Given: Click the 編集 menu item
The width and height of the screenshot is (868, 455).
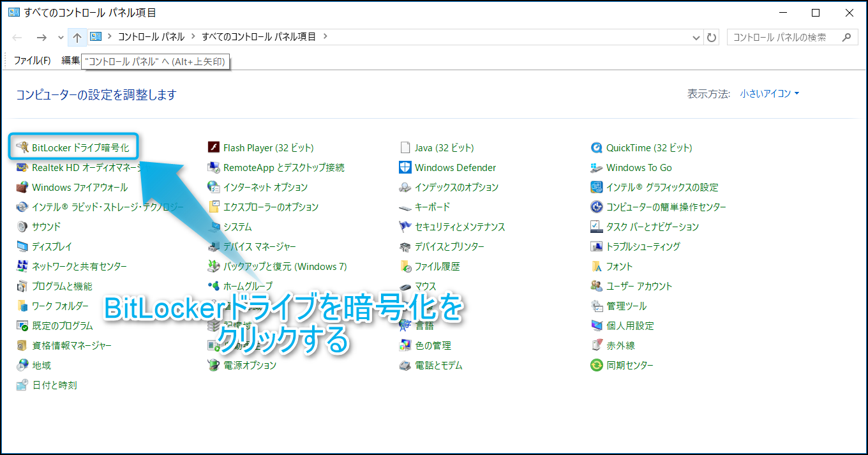Looking at the screenshot, I should coord(70,61).
